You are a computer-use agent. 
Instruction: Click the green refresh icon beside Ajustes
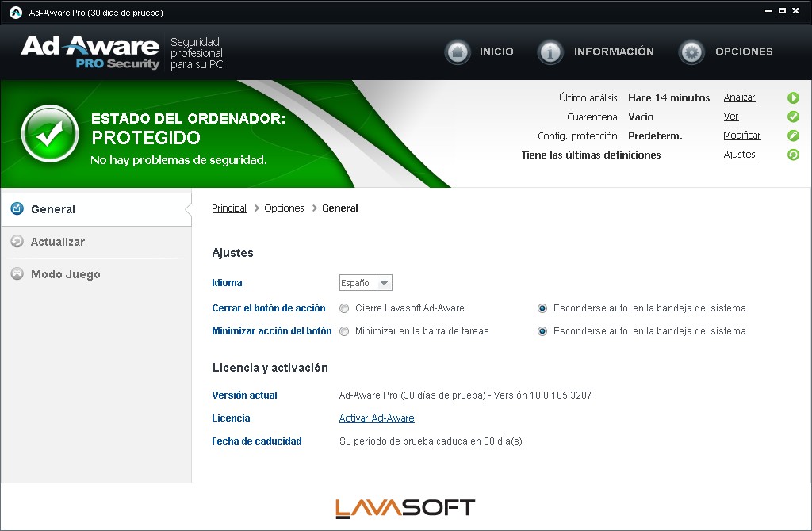point(793,155)
